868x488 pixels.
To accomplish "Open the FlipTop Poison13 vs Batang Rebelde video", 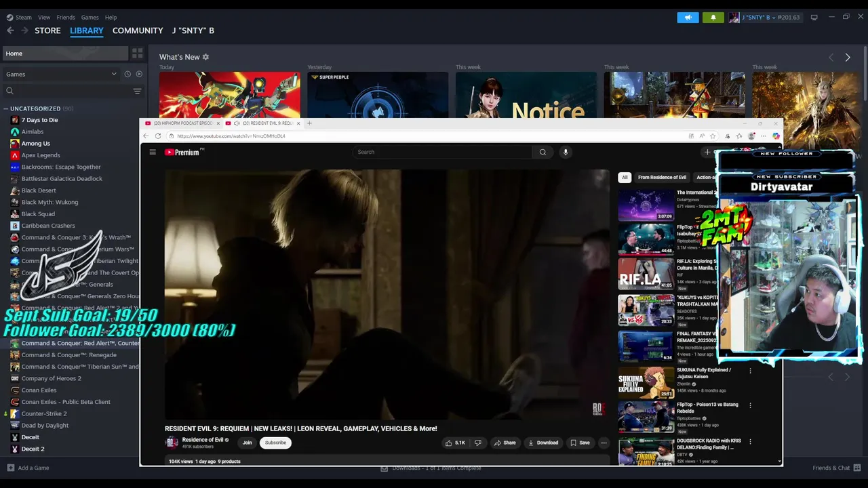I will pyautogui.click(x=646, y=417).
